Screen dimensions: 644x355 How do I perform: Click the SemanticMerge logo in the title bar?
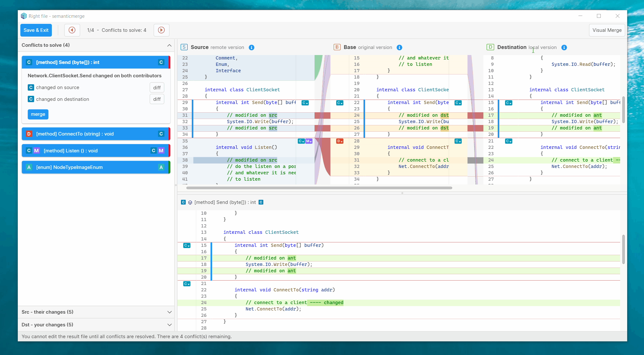(x=24, y=16)
